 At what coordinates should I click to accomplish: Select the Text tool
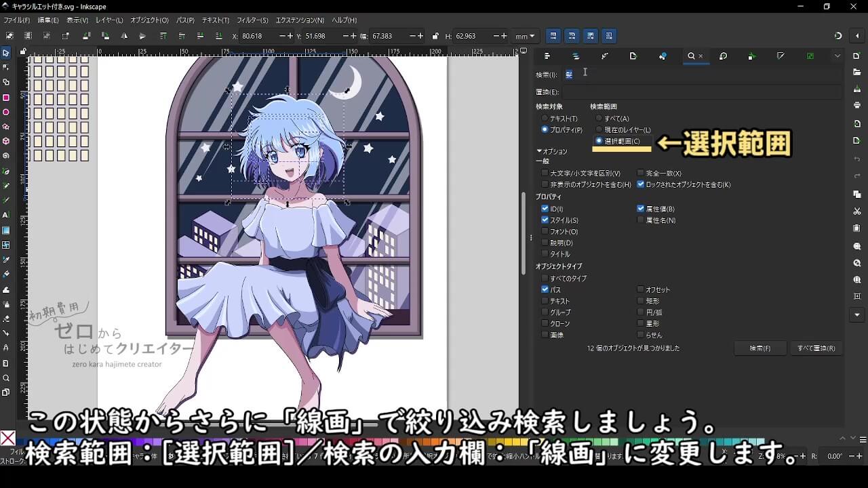(6, 215)
